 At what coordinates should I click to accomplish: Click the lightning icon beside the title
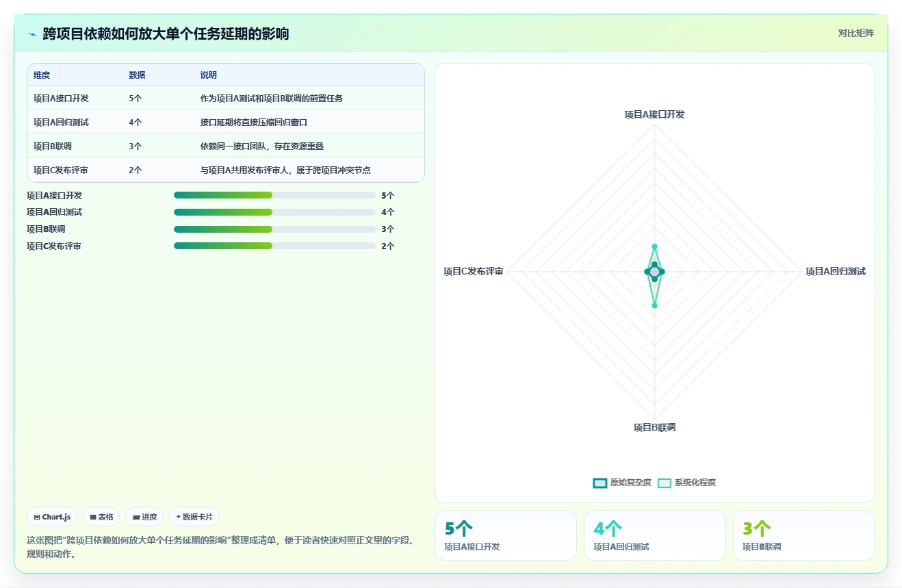point(32,34)
